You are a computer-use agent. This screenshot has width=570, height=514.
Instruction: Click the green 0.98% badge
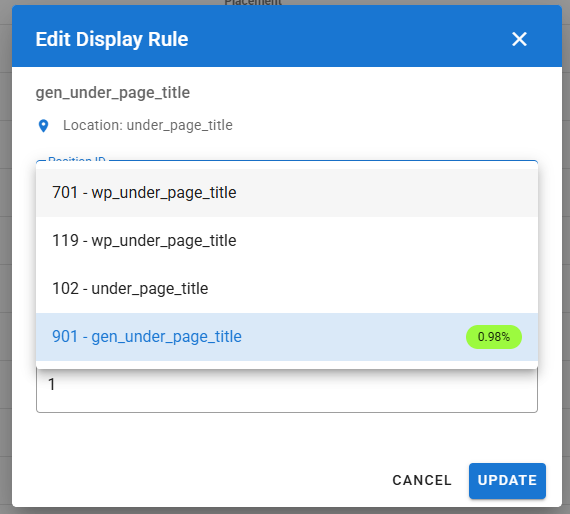494,337
